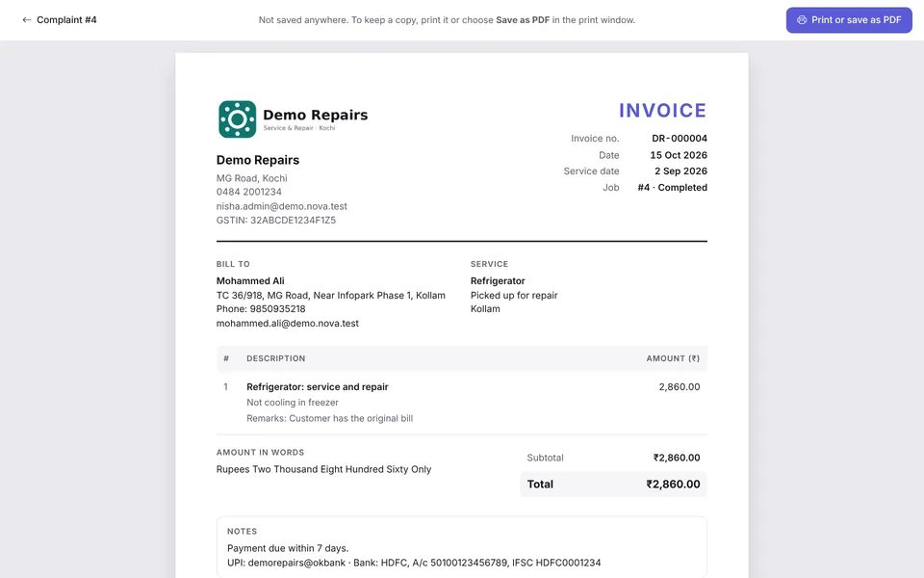924x578 pixels.
Task: Click the Refrigerator service title
Action: pos(498,281)
